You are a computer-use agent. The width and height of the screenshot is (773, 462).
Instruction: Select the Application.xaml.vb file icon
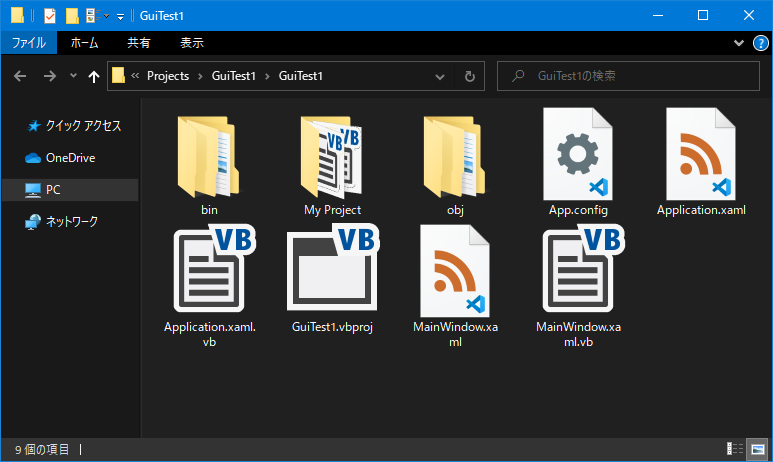coord(214,269)
